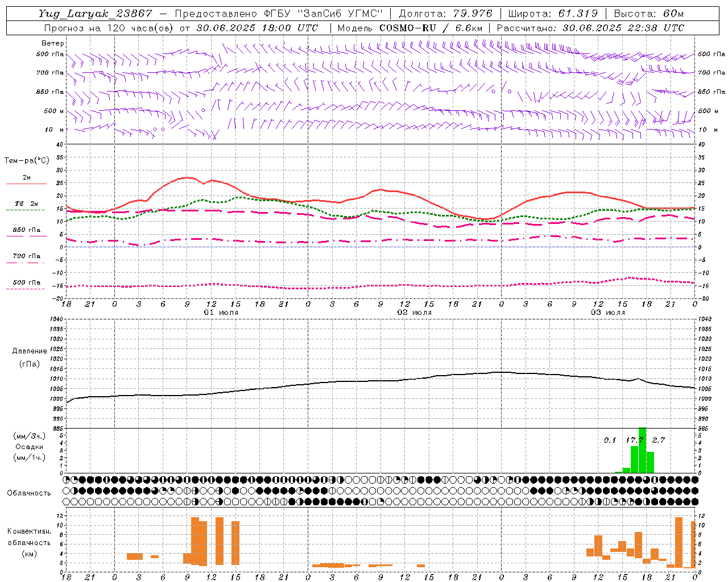
Task: Click the '01 июля' date label
Action: tap(221, 313)
